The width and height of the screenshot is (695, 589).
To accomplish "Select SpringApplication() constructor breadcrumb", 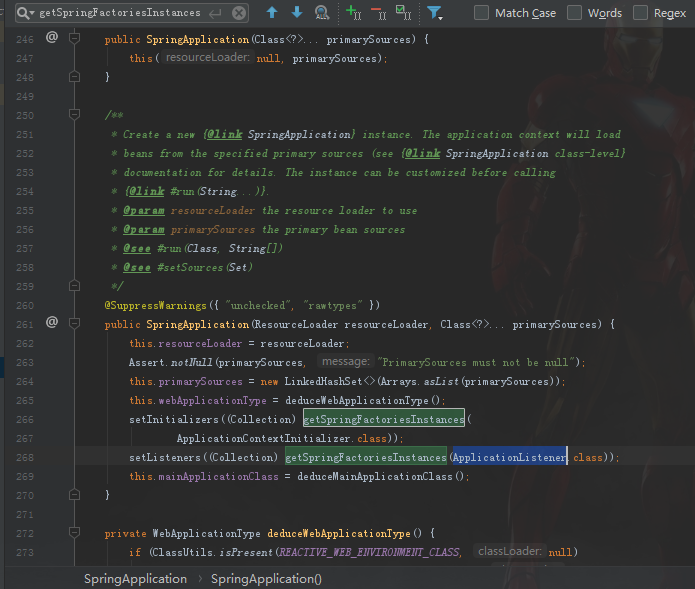I will [x=266, y=579].
